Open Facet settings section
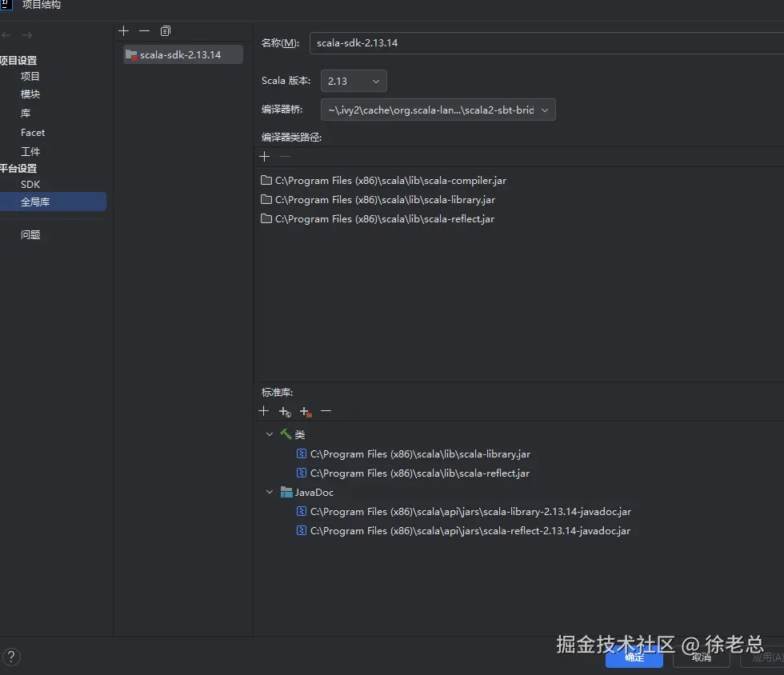 coord(33,133)
